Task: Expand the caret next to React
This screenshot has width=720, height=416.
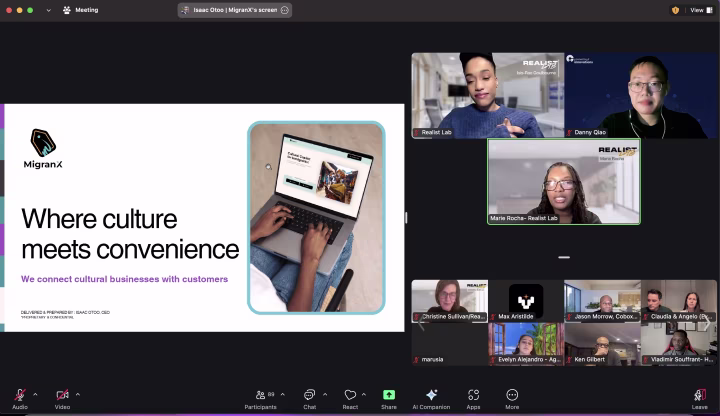Action: coord(364,394)
